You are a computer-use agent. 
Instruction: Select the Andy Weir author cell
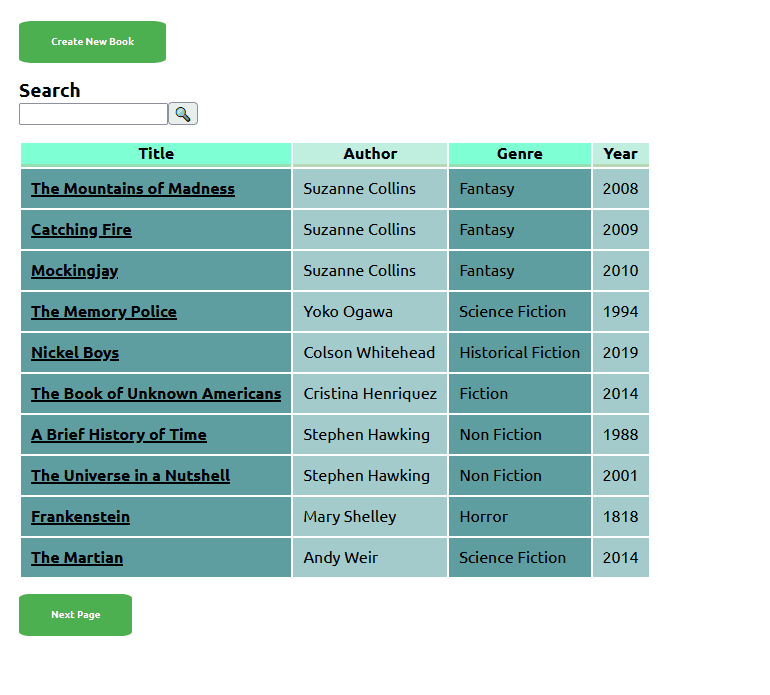click(370, 558)
